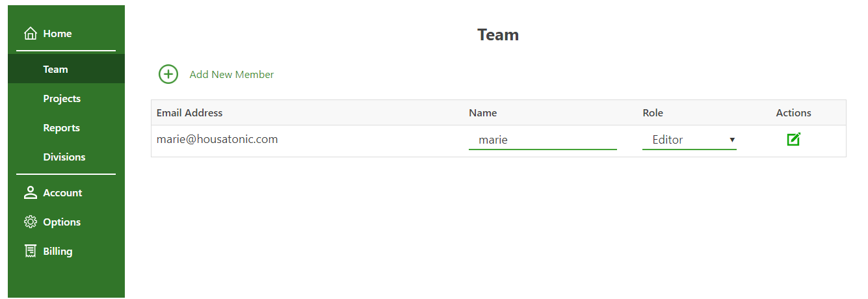The width and height of the screenshot is (868, 299).
Task: Open the Account section label
Action: (62, 192)
